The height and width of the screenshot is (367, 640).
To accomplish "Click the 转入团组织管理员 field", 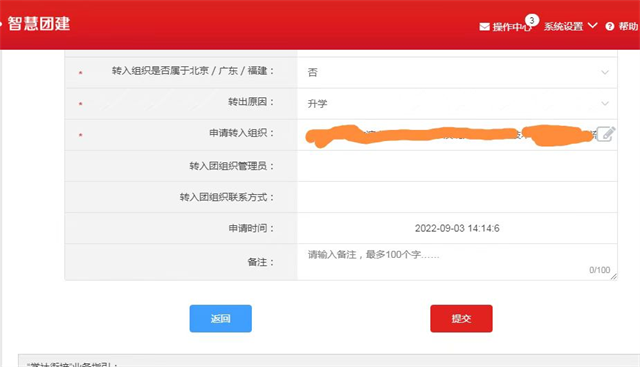I will (457, 166).
